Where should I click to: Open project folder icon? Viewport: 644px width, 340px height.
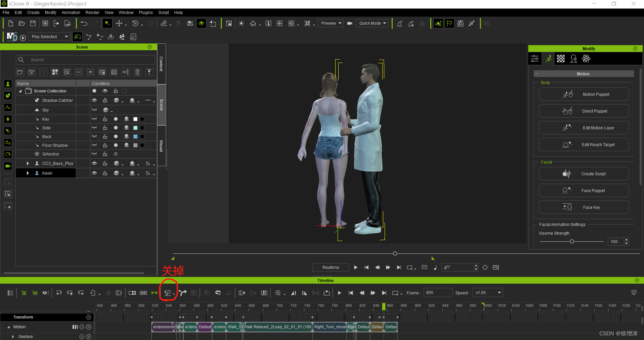[22, 23]
